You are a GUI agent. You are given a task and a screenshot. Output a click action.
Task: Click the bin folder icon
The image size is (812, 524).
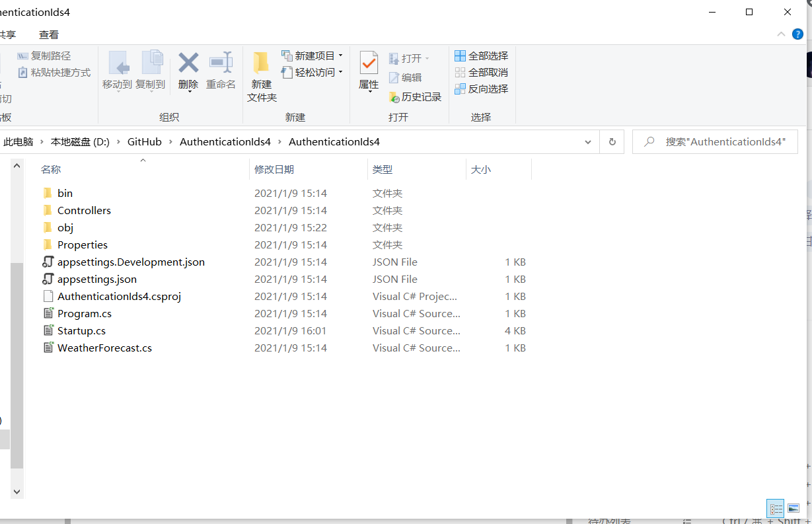pos(48,193)
